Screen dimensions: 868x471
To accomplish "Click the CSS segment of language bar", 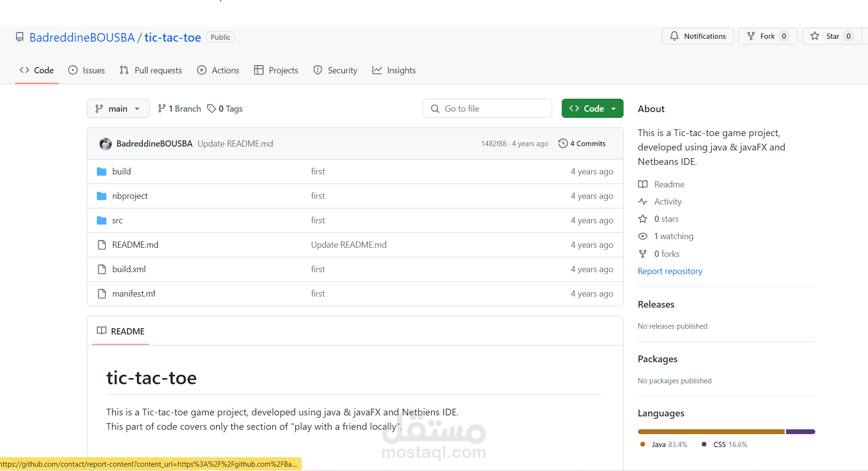I will click(800, 432).
